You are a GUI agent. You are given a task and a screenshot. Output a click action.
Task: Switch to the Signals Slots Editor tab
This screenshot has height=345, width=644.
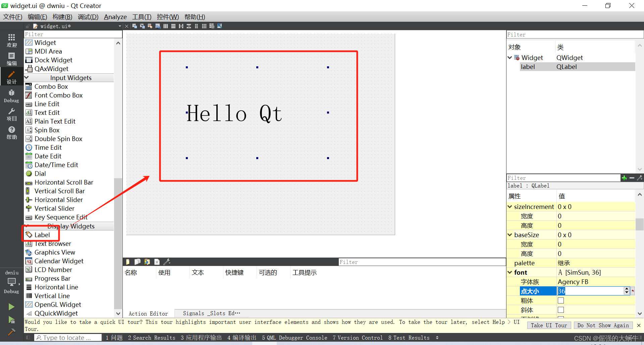tap(210, 313)
